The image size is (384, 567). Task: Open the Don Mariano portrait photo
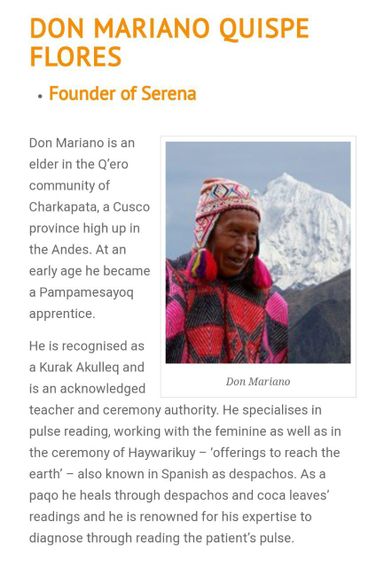[258, 252]
